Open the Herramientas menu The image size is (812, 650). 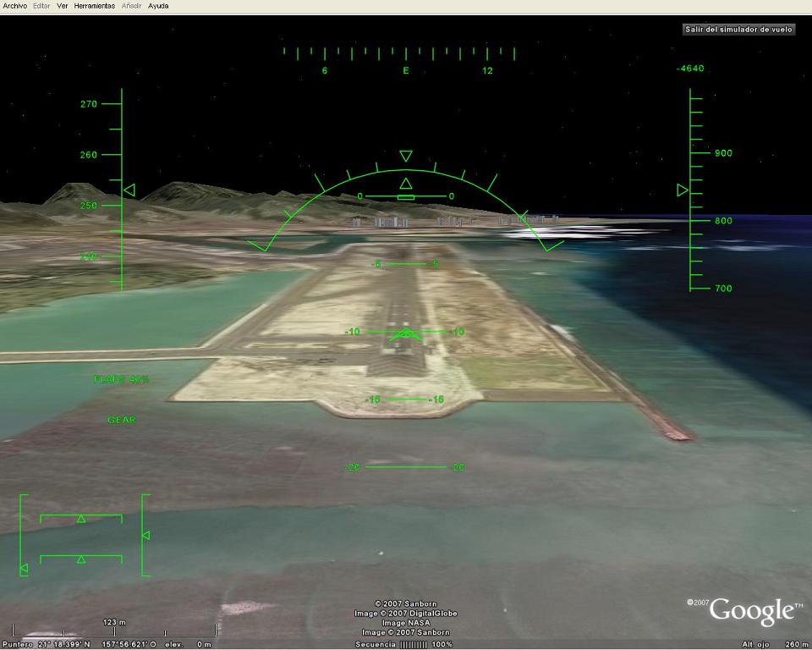click(x=94, y=6)
